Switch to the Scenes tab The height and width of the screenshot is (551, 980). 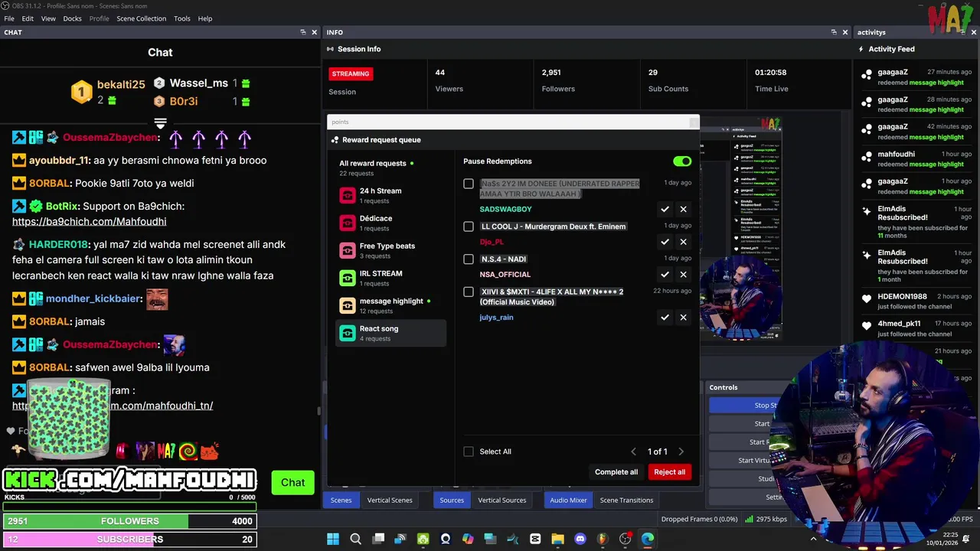[x=341, y=500]
